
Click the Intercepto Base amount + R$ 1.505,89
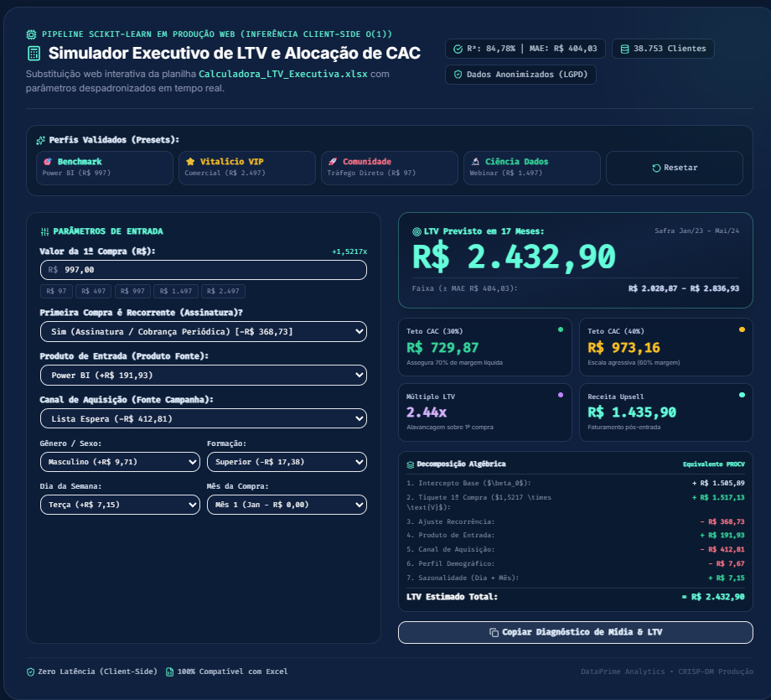[x=718, y=483]
